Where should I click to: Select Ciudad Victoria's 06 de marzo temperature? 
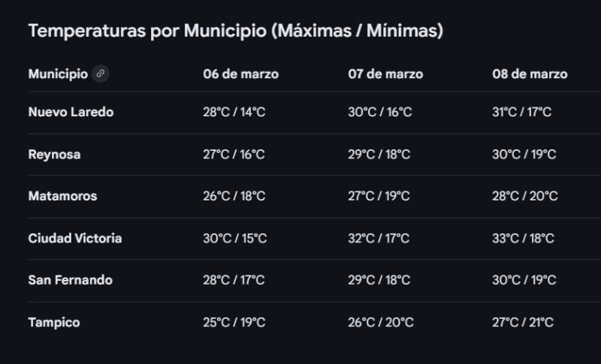coord(234,239)
